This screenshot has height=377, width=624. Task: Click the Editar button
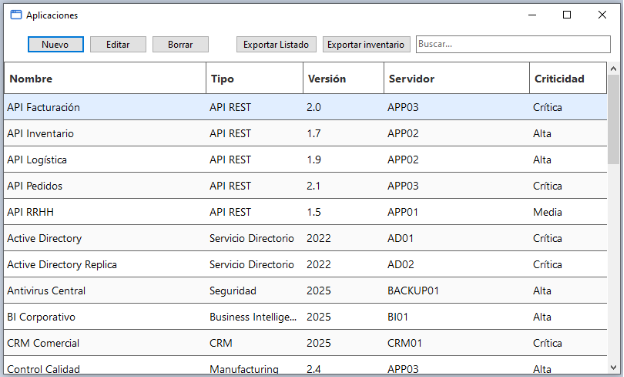[x=118, y=44]
